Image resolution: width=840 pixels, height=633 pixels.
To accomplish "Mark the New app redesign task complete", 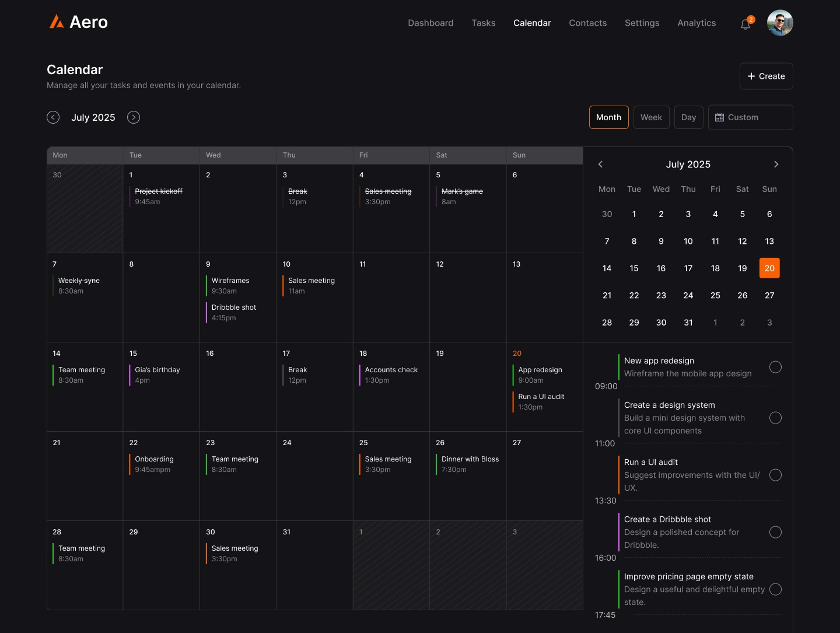I will click(x=776, y=368).
